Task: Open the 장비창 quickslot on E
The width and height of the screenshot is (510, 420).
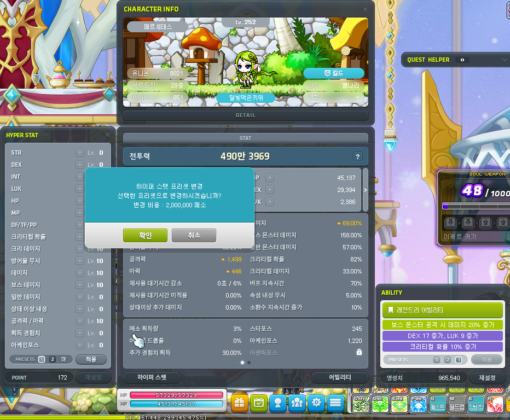Action: 476,404
